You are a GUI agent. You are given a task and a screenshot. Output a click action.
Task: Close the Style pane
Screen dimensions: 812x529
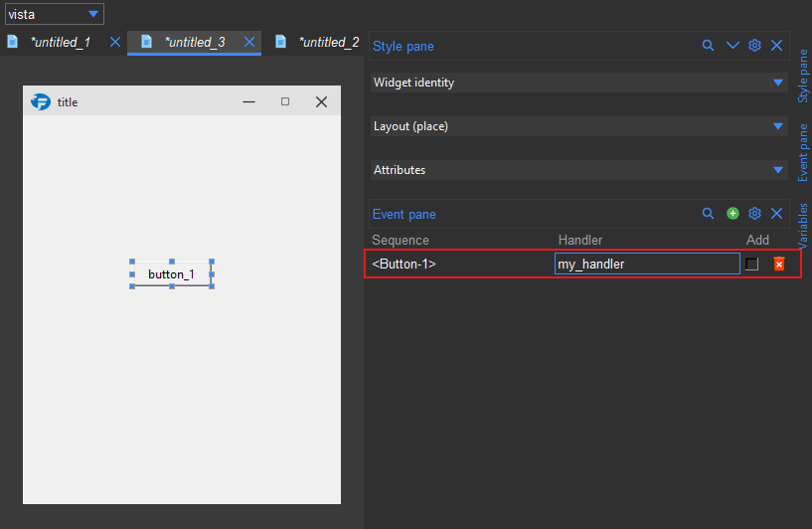776,46
